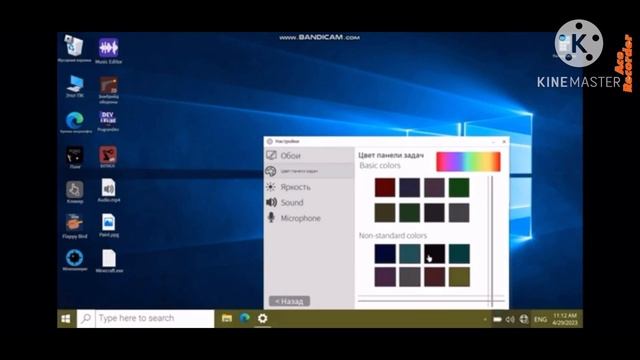Choose the charcoal black Basic color swatch
640x360 pixels.
point(434,212)
